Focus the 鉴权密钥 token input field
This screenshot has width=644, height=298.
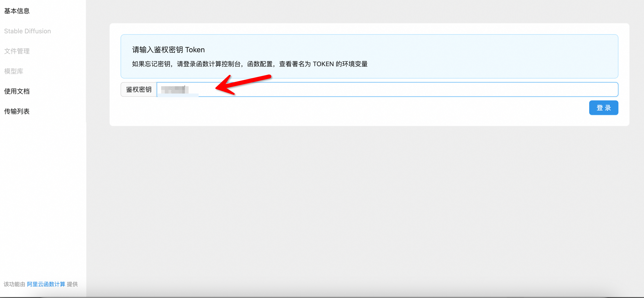[x=400, y=89]
